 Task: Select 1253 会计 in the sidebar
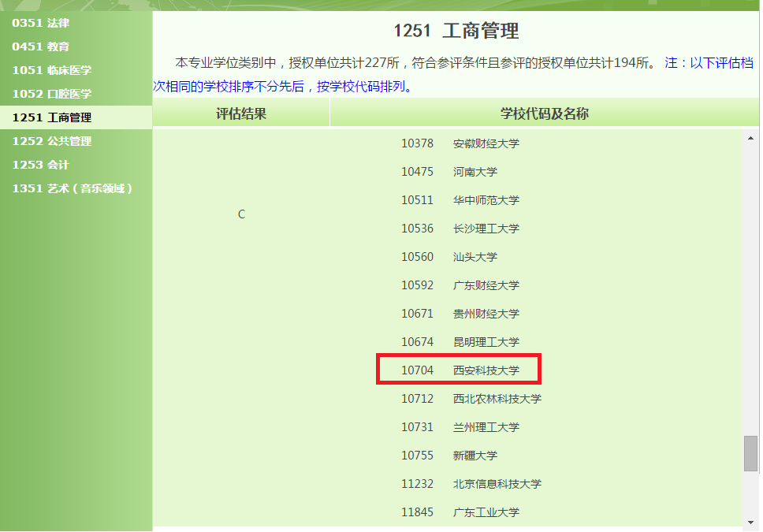[x=41, y=165]
